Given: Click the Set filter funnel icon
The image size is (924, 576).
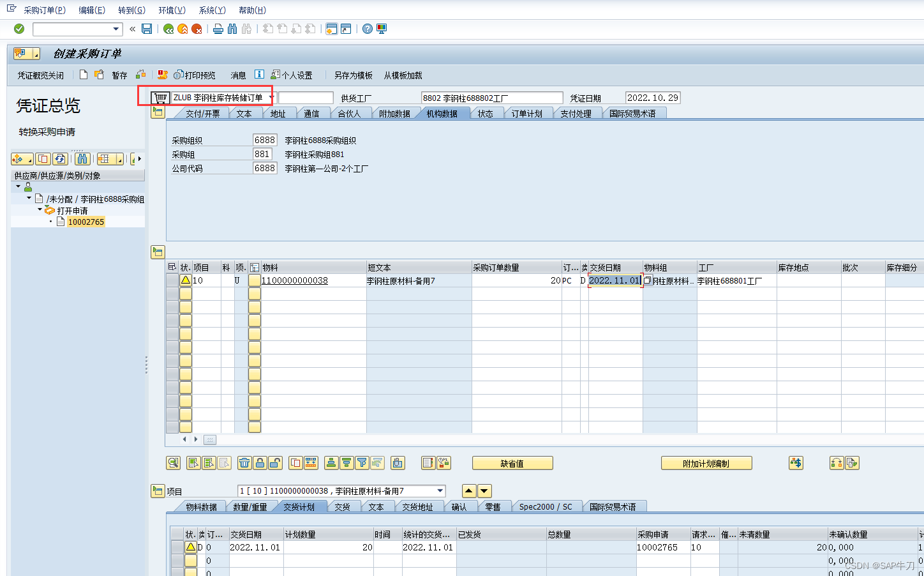Looking at the screenshot, I should pyautogui.click(x=362, y=463).
